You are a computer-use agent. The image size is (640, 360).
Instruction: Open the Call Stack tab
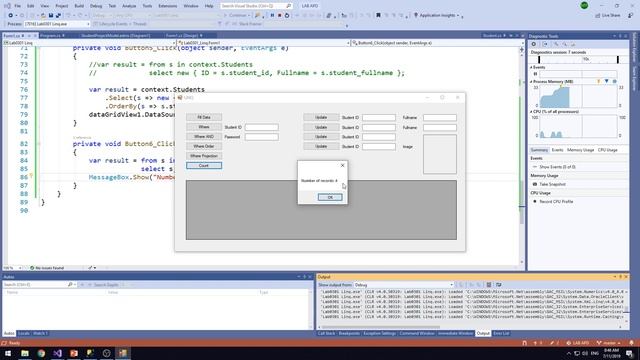click(x=327, y=333)
